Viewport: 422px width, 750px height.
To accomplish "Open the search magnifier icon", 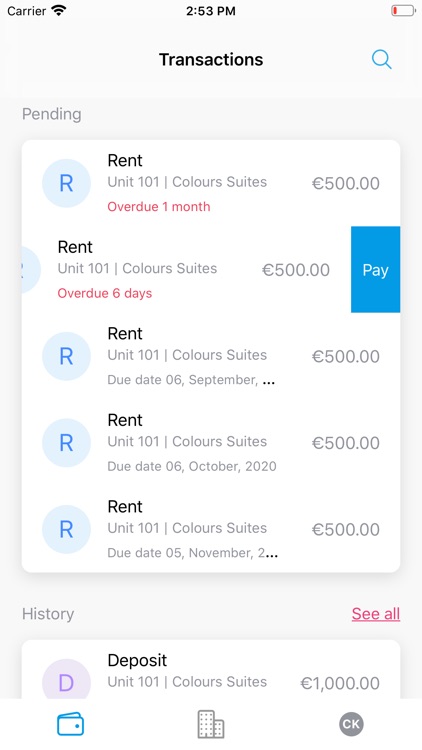I will [x=382, y=60].
